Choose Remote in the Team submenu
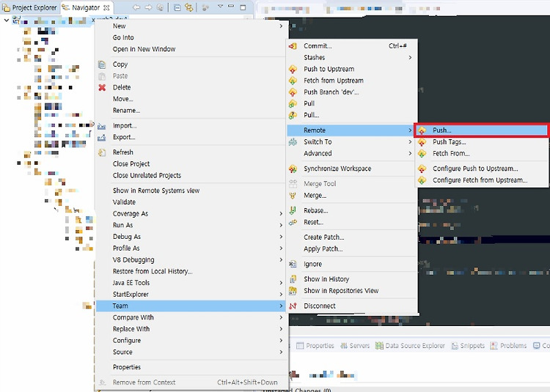Screen dimensions: 550x392 point(351,130)
